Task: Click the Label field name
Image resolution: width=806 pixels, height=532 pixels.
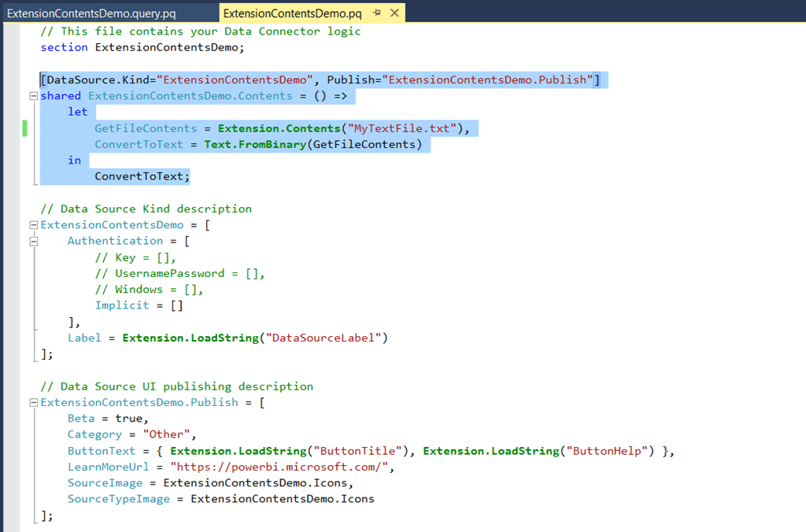Action: 84,338
